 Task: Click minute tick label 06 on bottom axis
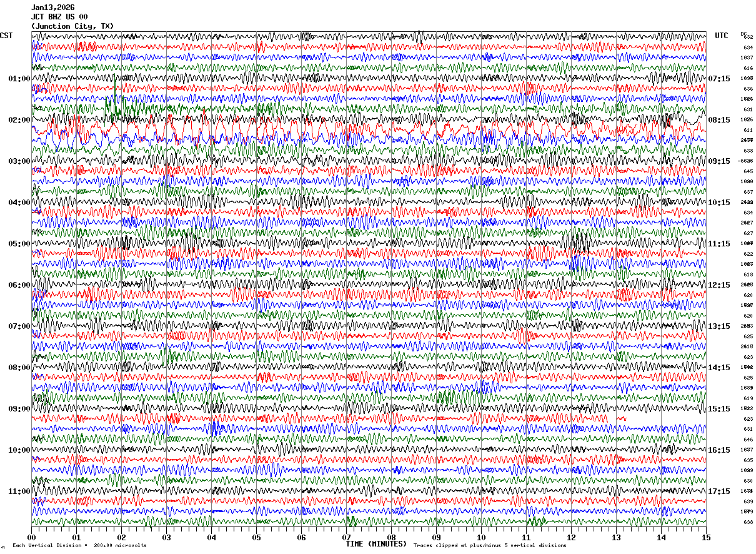click(301, 537)
